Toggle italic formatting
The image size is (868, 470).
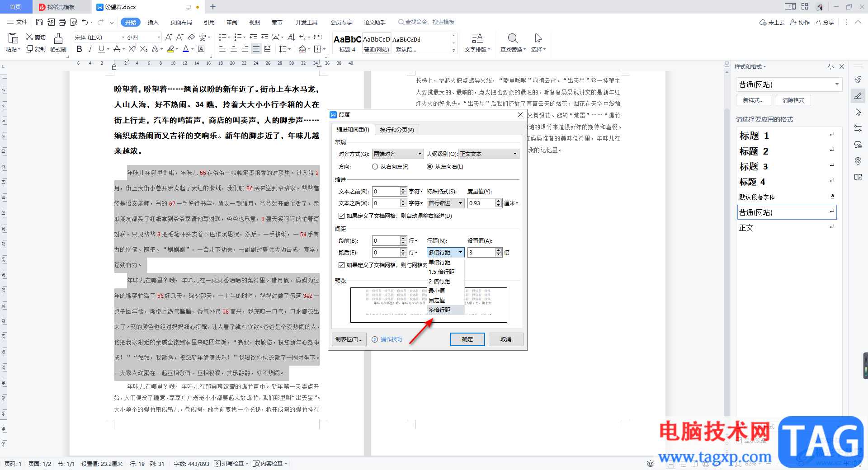click(x=90, y=49)
